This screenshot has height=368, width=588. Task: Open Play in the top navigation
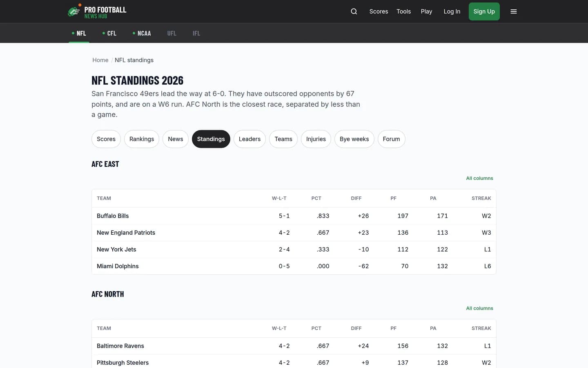pyautogui.click(x=426, y=11)
